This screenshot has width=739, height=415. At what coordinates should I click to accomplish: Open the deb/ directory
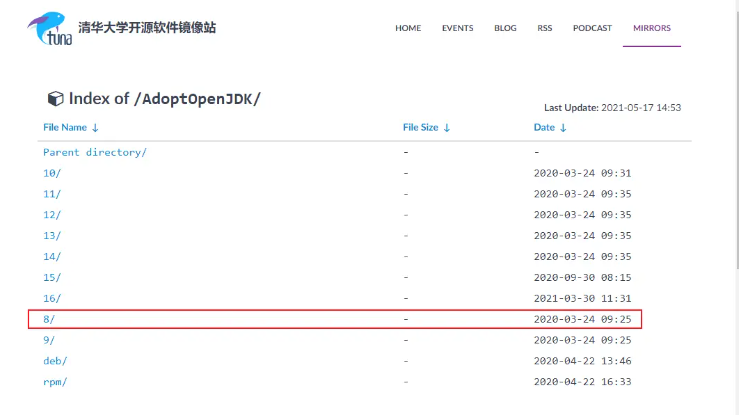(x=55, y=361)
